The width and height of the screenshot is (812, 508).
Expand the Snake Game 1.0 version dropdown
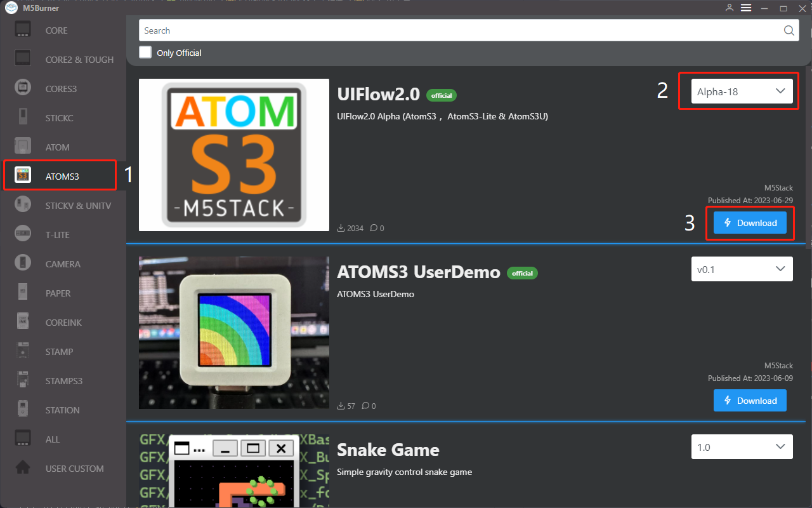(x=742, y=447)
